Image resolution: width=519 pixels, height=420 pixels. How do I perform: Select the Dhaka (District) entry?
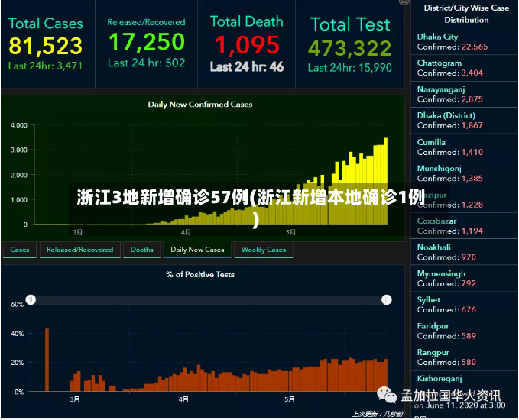click(465, 121)
